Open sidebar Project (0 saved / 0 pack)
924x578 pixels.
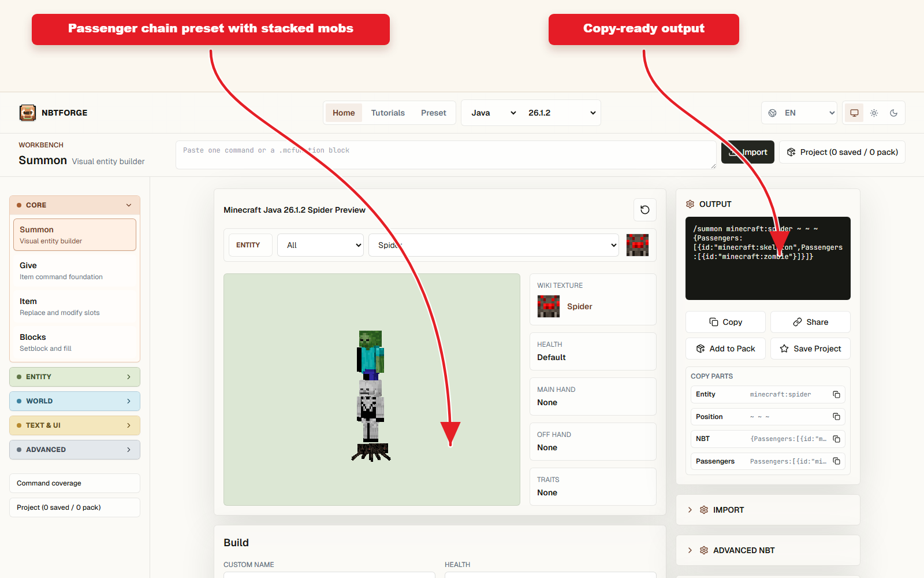[74, 507]
